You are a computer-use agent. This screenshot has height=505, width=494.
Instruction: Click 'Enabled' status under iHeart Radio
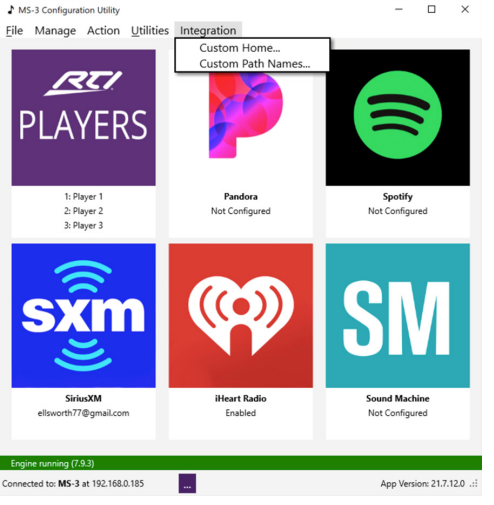click(241, 413)
